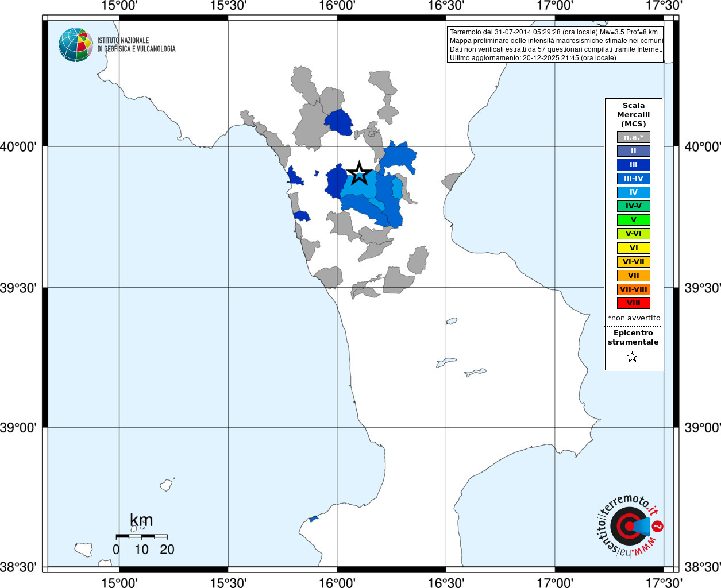The height and width of the screenshot is (588, 721).
Task: Select the yellow intensity VI legend swatch
Action: [634, 248]
